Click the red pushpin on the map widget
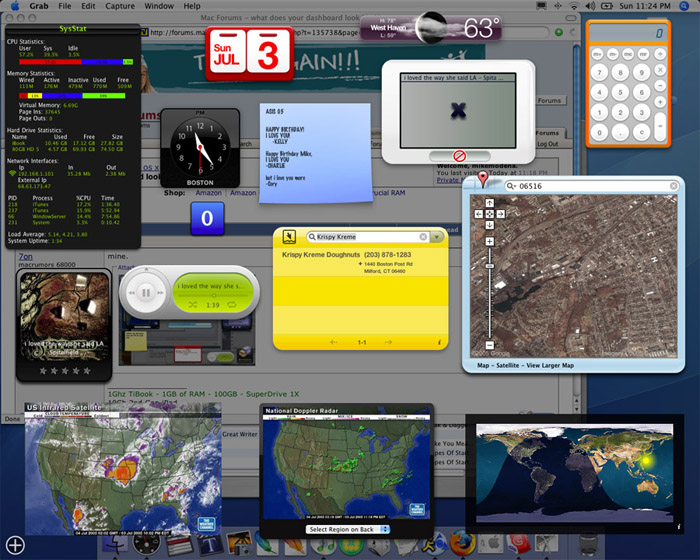The width and height of the screenshot is (700, 560). point(483,178)
